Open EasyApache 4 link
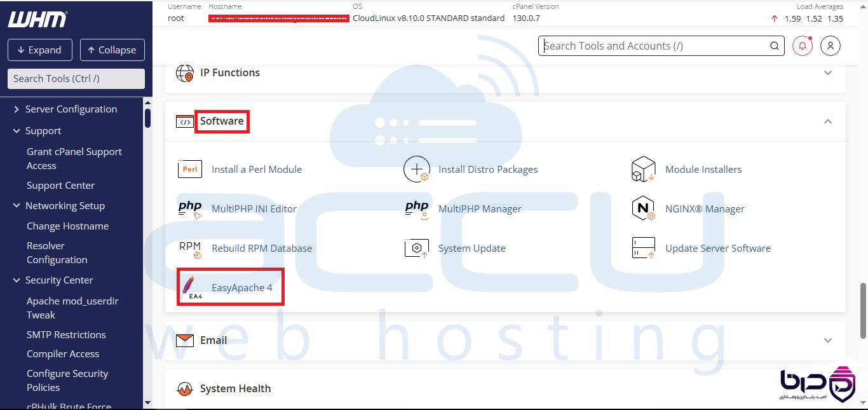This screenshot has width=868, height=410. click(242, 287)
